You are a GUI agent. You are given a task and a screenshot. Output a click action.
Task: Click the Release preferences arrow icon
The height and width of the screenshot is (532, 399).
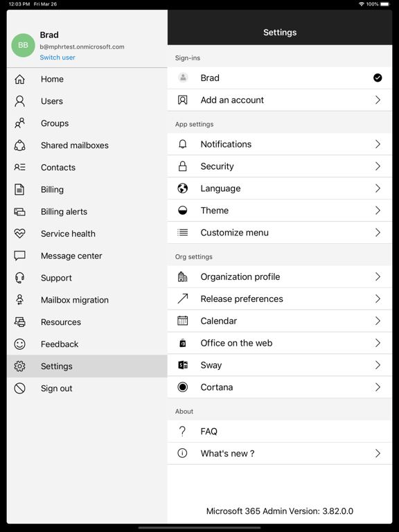pos(183,299)
